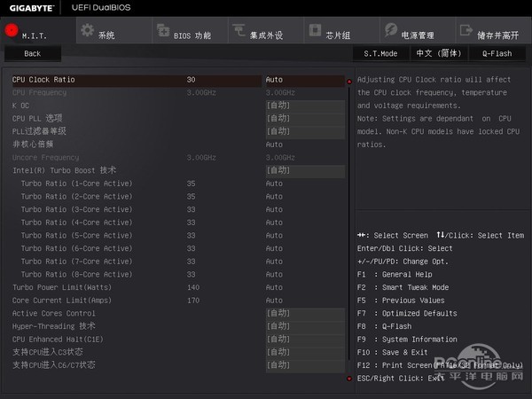Click the 芯片组 chipset icon
532x399 pixels.
pos(315,30)
